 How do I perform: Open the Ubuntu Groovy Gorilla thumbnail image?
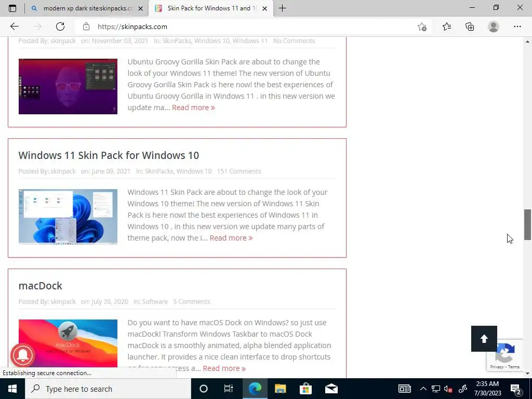pyautogui.click(x=68, y=87)
